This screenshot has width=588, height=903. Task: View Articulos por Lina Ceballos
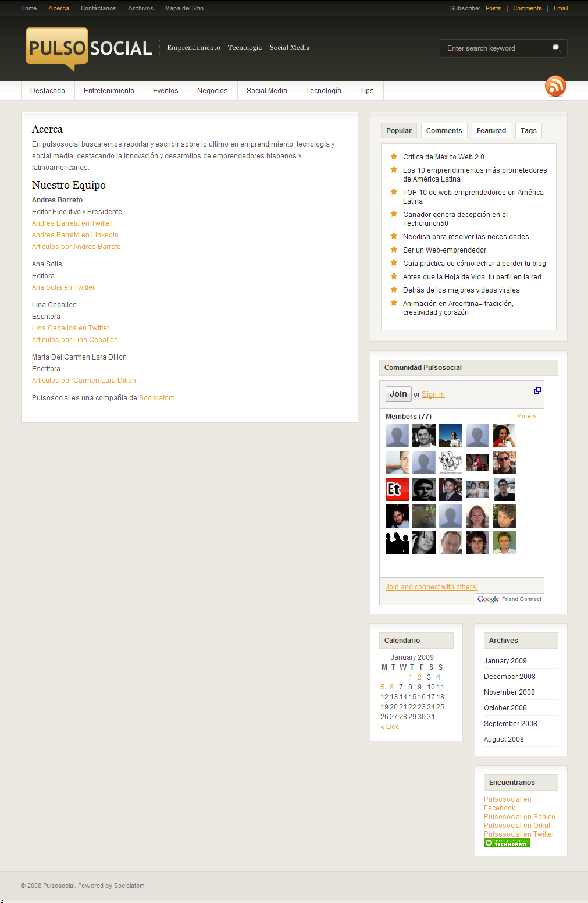(75, 340)
